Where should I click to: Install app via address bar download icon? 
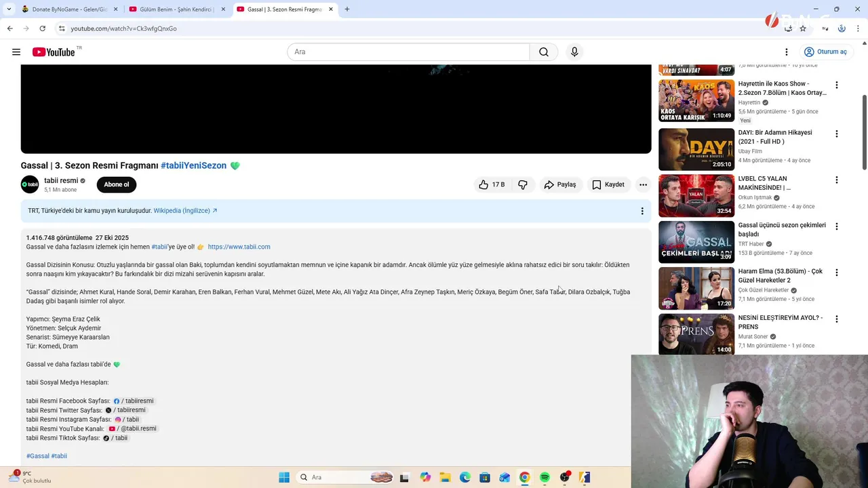click(x=788, y=28)
